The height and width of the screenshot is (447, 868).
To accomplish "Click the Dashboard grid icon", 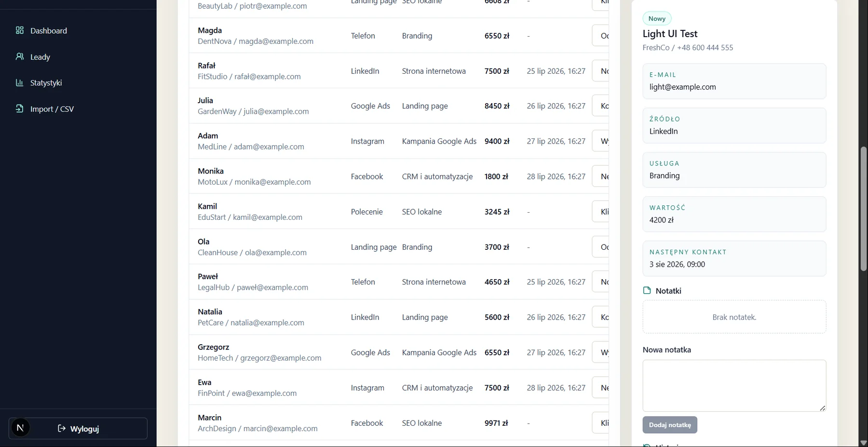I will pyautogui.click(x=20, y=30).
